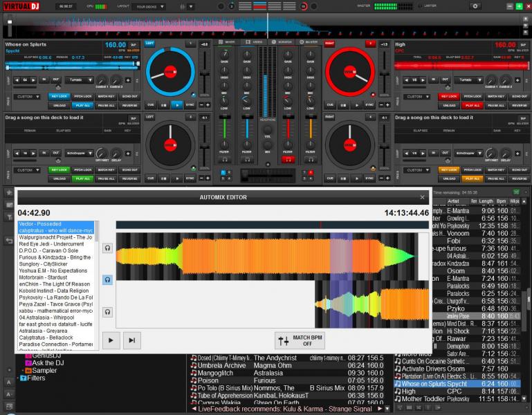Switch to the Scratch tab

[282, 42]
